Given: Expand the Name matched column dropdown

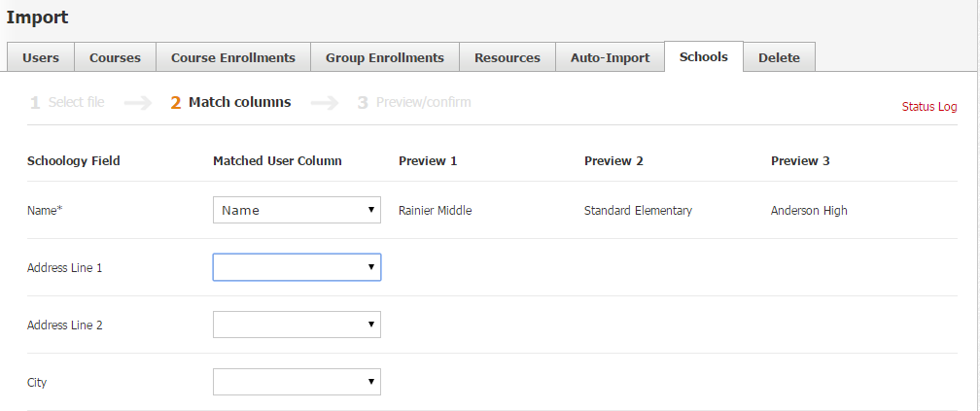Looking at the screenshot, I should click(297, 210).
